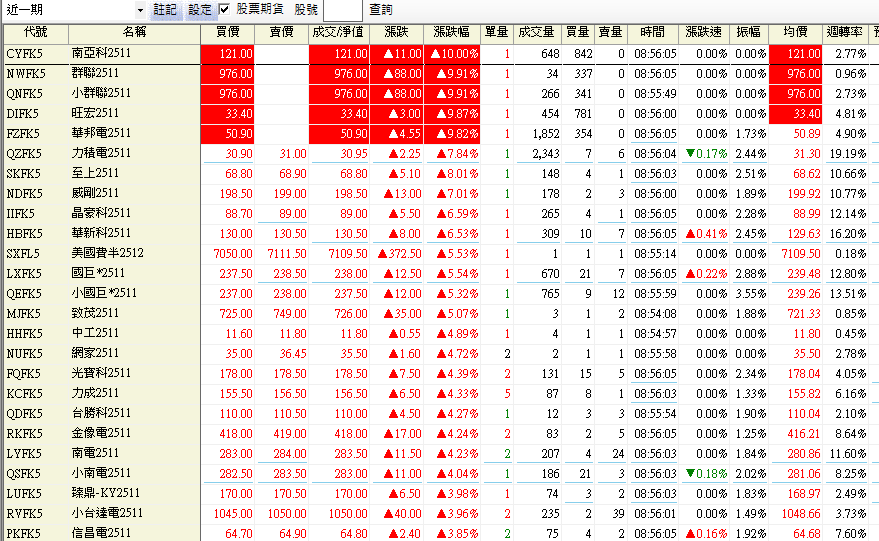Viewport: 879px width, 541px height.
Task: Toggle the 股票期貨 checkbox
Action: click(x=224, y=9)
